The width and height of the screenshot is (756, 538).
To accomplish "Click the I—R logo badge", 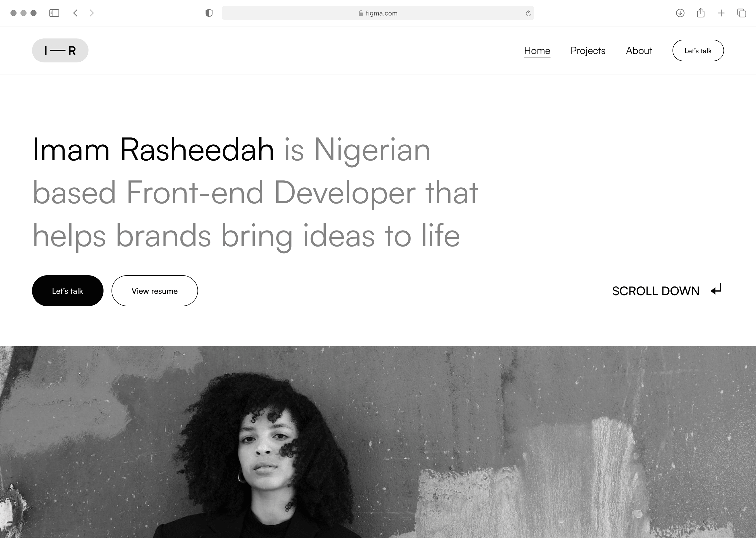I will coord(60,50).
